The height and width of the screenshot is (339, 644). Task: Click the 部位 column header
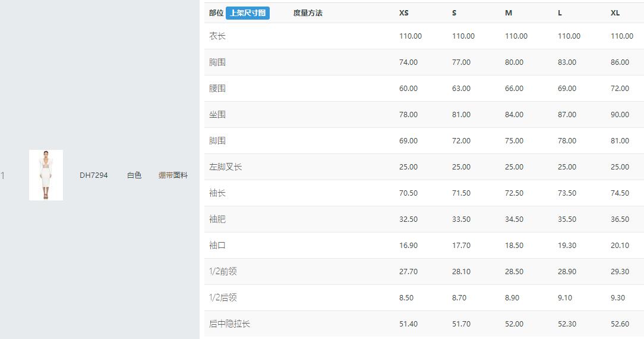216,12
